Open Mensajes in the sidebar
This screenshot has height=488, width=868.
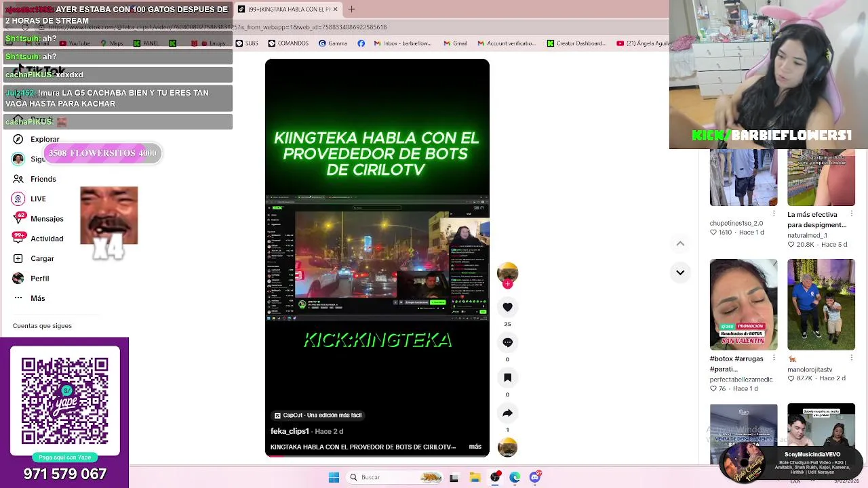pos(37,218)
